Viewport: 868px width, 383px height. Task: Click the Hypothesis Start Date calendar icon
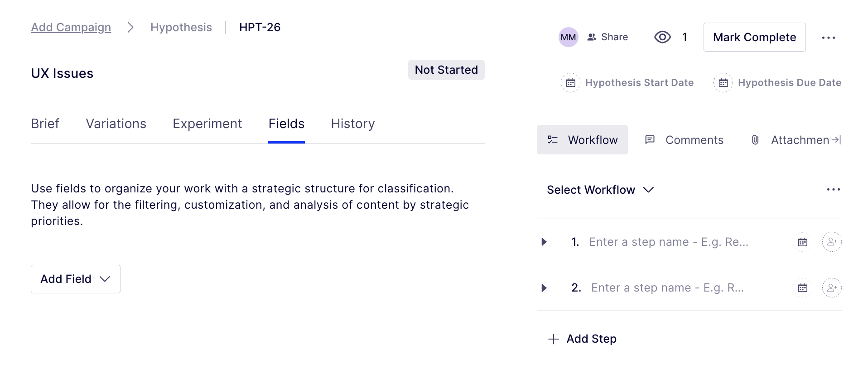point(570,83)
